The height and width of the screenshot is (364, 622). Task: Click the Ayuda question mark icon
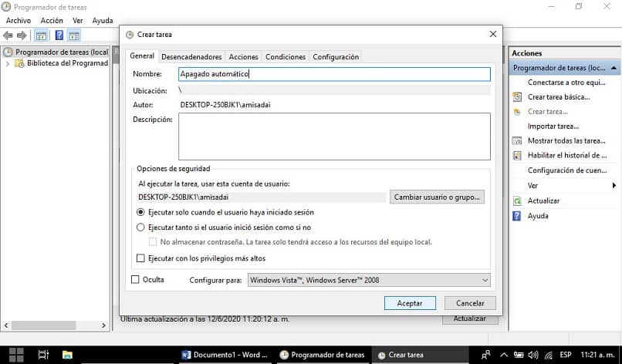[x=517, y=216]
